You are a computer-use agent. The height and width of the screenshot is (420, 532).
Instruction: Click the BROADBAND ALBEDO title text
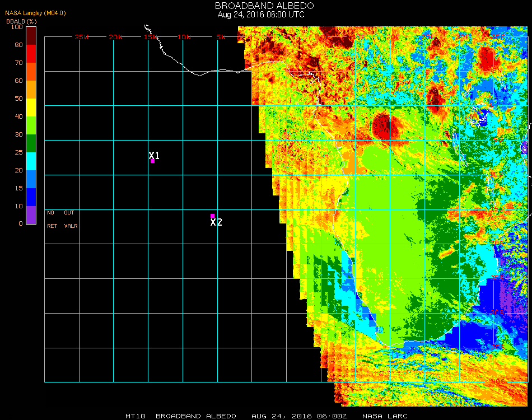(x=261, y=6)
